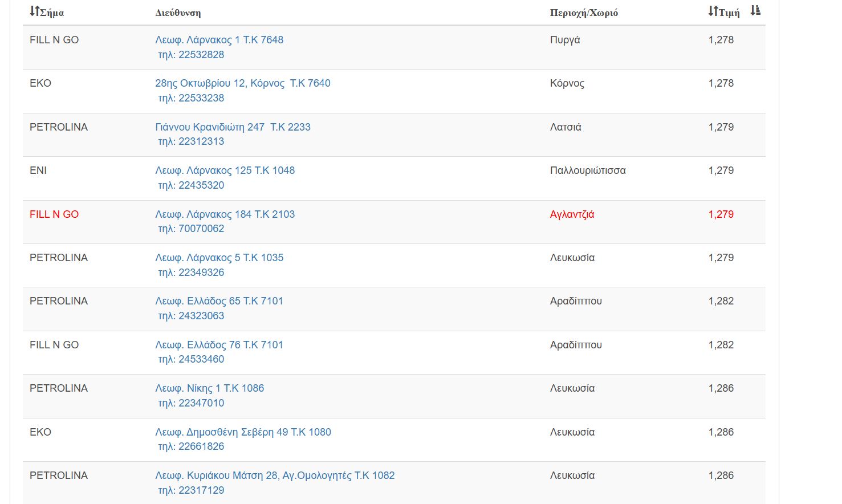Screen dimensions: 842x504
Task: Open the Λεωφ. Λάρνακος 184 Τ.Κ 2103 link
Action: coord(225,214)
